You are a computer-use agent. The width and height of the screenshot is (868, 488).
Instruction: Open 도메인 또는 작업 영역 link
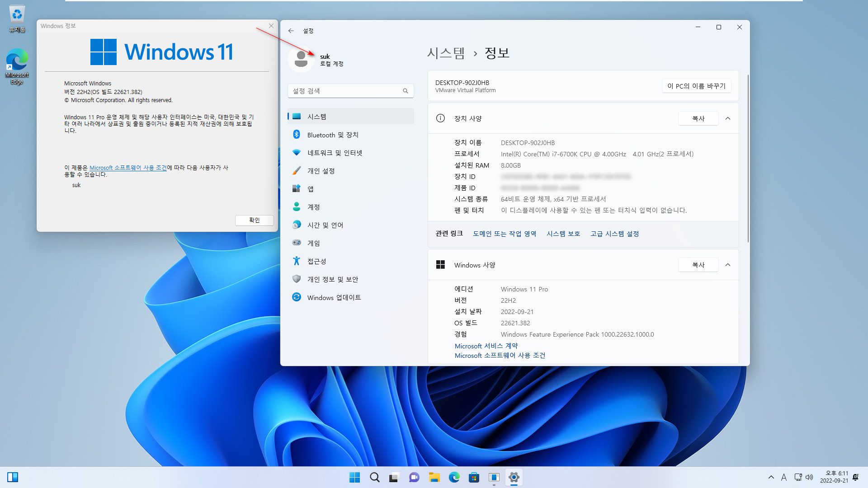point(505,234)
